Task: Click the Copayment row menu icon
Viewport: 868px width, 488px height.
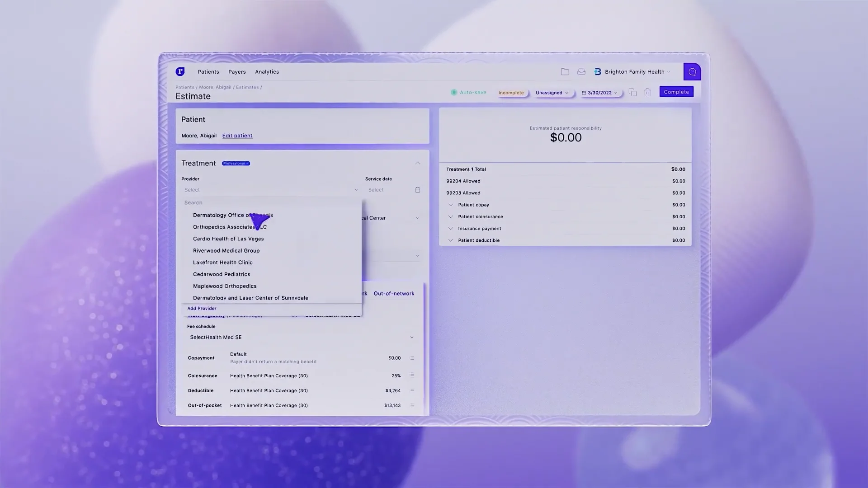Action: click(412, 358)
